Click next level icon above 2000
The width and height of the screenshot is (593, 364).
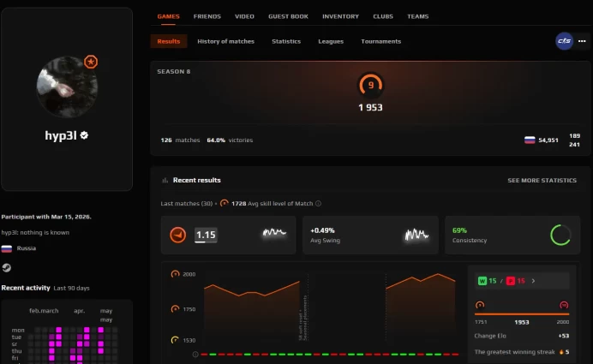point(564,305)
